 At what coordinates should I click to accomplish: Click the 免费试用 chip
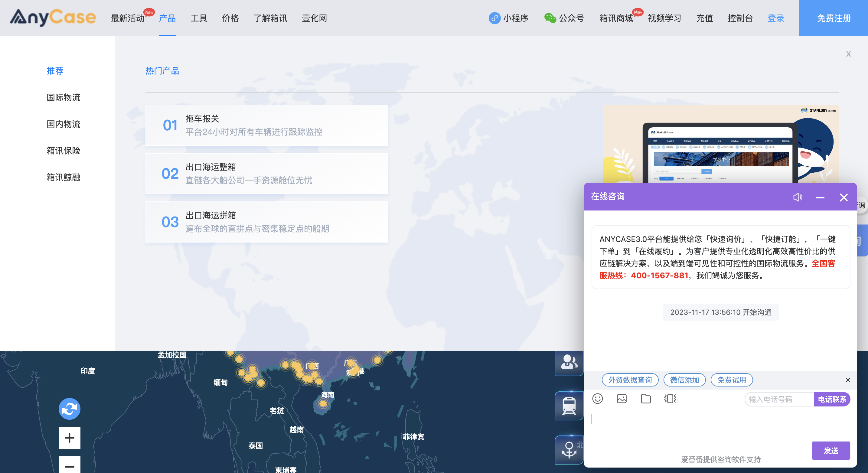(732, 380)
